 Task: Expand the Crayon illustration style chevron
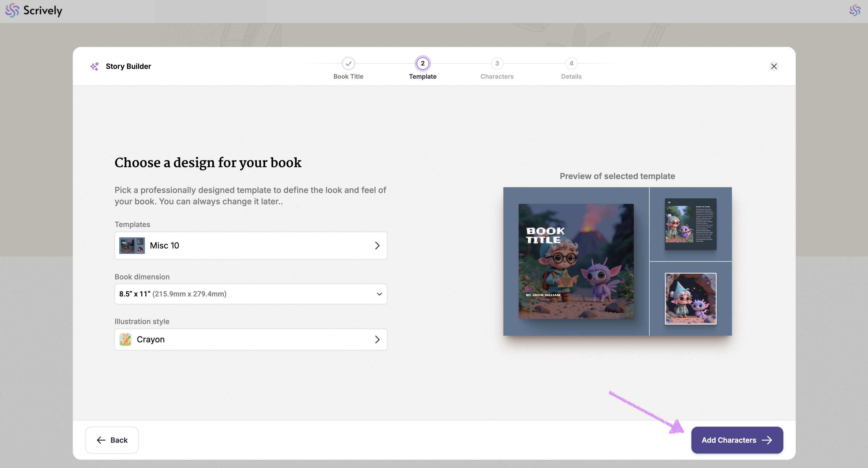click(377, 339)
